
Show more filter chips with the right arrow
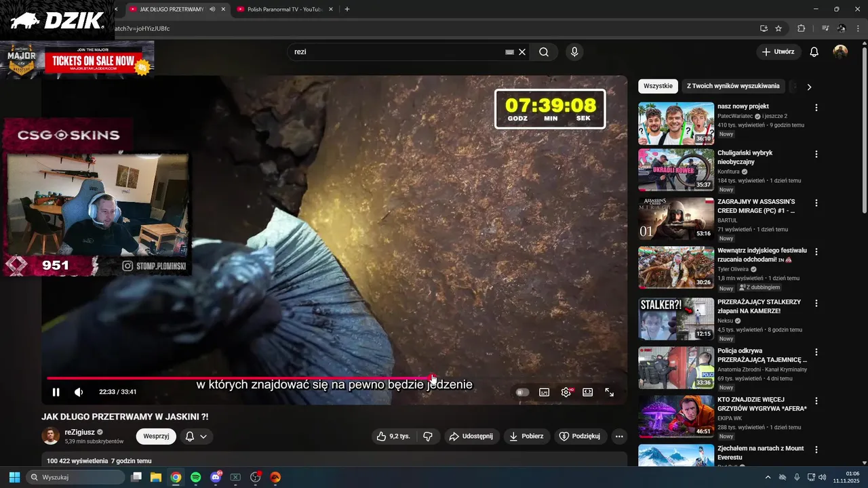point(808,86)
